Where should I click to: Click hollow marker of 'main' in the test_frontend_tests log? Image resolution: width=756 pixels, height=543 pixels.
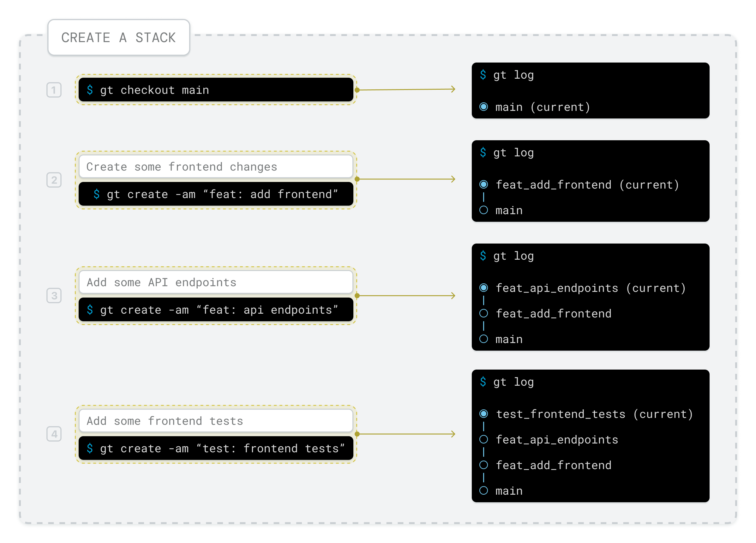[x=484, y=491]
